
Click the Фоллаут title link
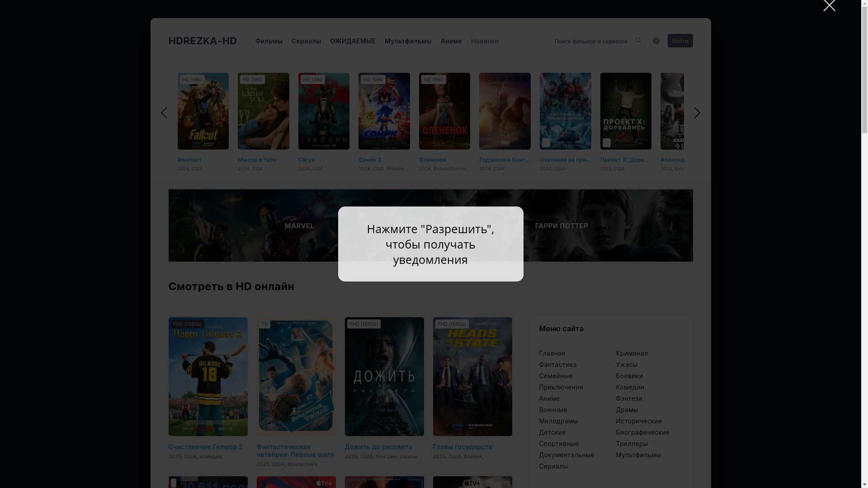189,160
